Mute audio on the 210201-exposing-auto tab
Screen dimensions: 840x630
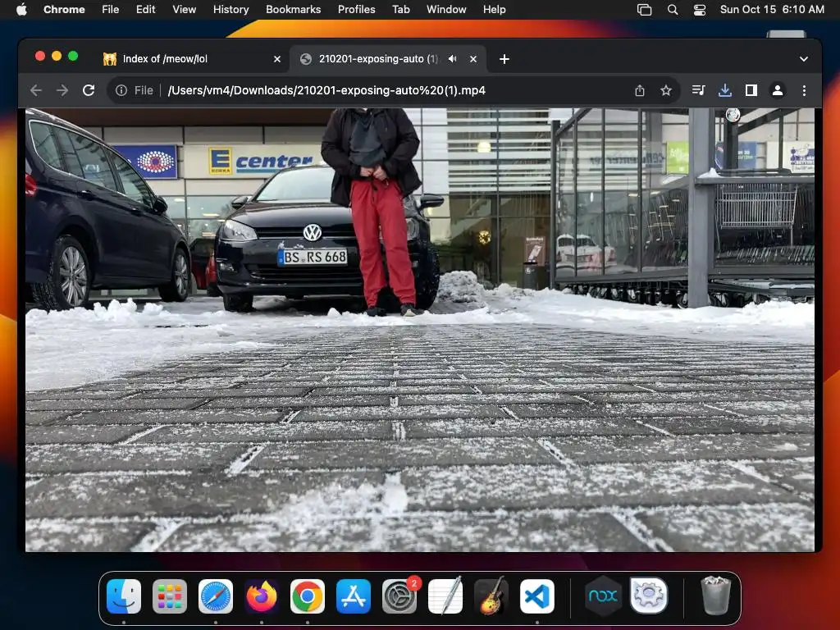[453, 59]
